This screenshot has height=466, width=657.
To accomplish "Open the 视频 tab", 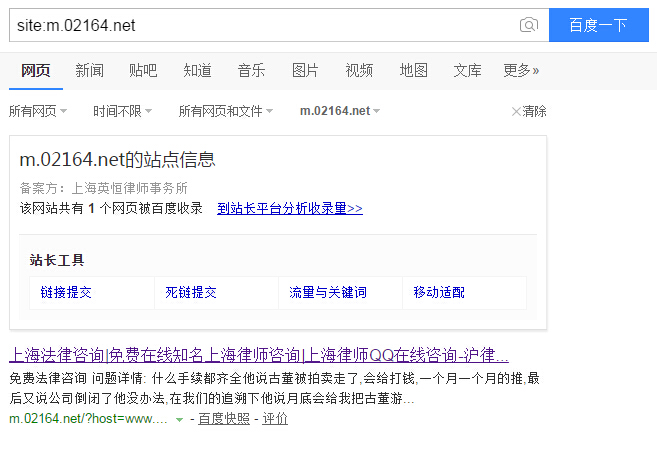I will tap(360, 70).
